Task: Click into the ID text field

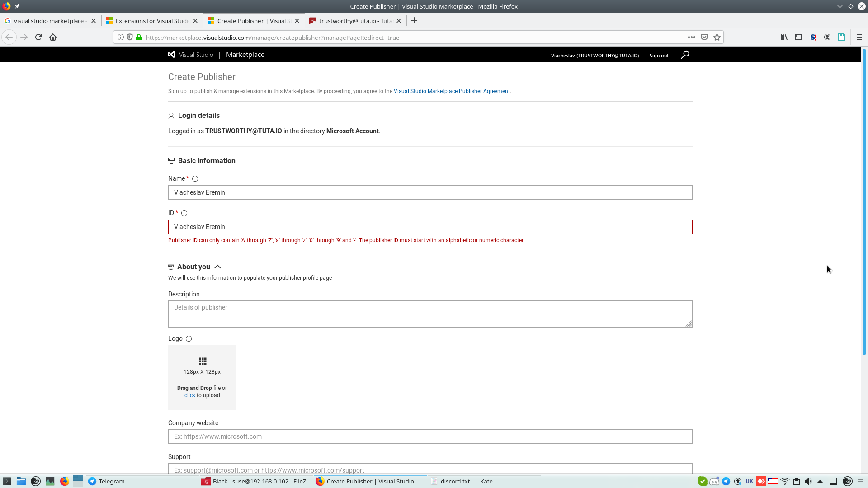Action: click(429, 227)
